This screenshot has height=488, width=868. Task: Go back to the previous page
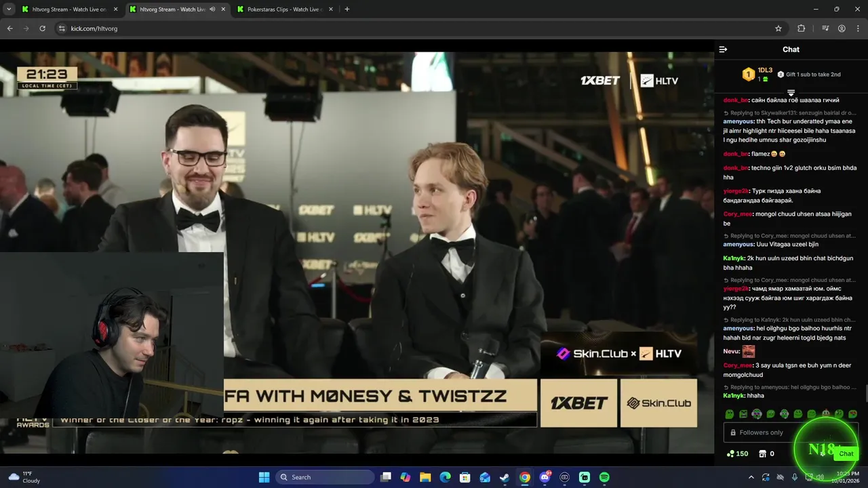coord(9,28)
